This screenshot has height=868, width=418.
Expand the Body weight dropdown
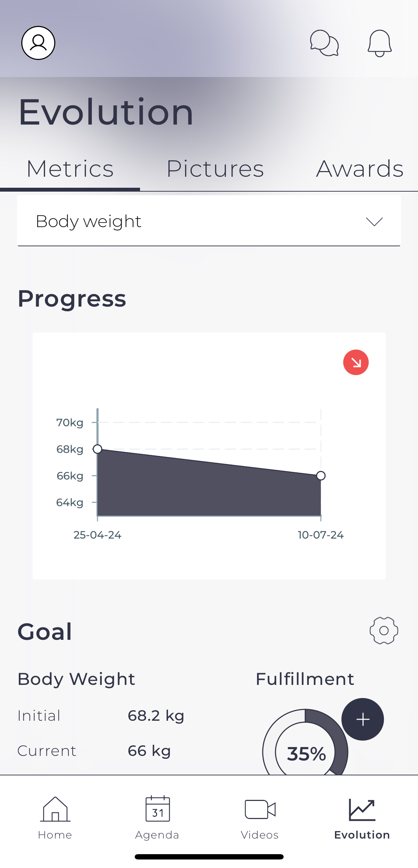point(199,221)
